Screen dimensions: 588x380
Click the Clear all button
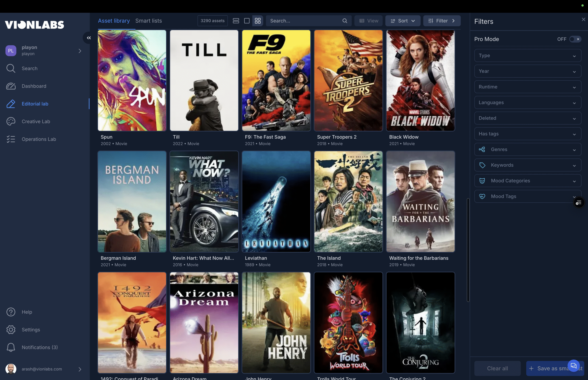(x=497, y=368)
